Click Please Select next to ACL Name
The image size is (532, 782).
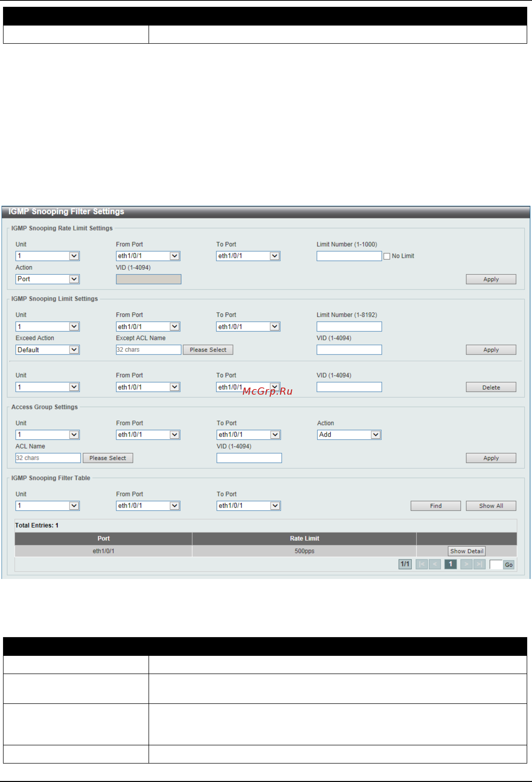(108, 458)
